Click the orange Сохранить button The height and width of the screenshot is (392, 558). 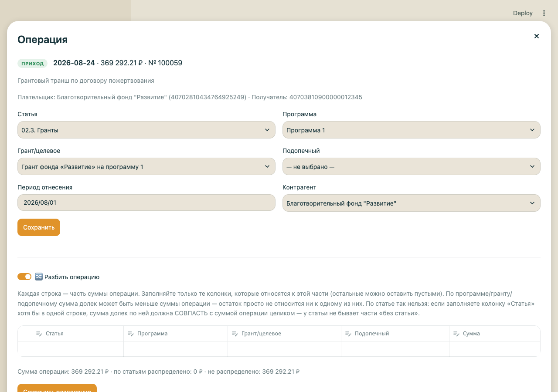pyautogui.click(x=39, y=227)
